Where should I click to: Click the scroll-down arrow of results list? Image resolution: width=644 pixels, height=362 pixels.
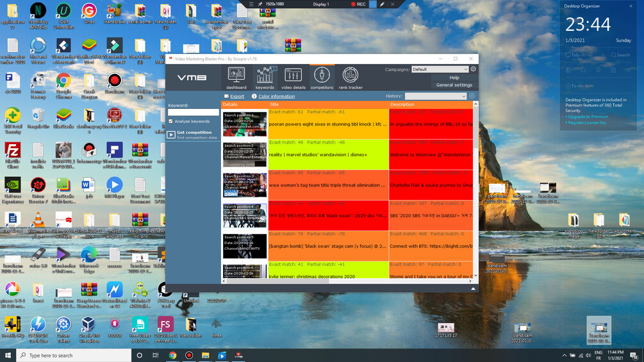(475, 276)
